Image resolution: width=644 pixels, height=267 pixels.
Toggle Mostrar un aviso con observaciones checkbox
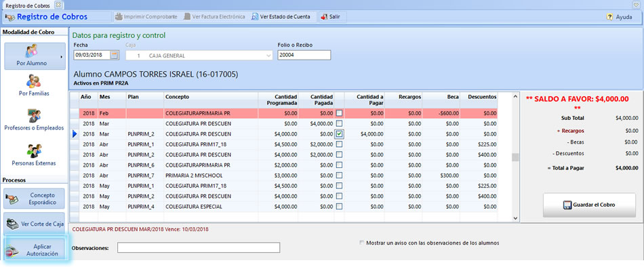tap(362, 243)
